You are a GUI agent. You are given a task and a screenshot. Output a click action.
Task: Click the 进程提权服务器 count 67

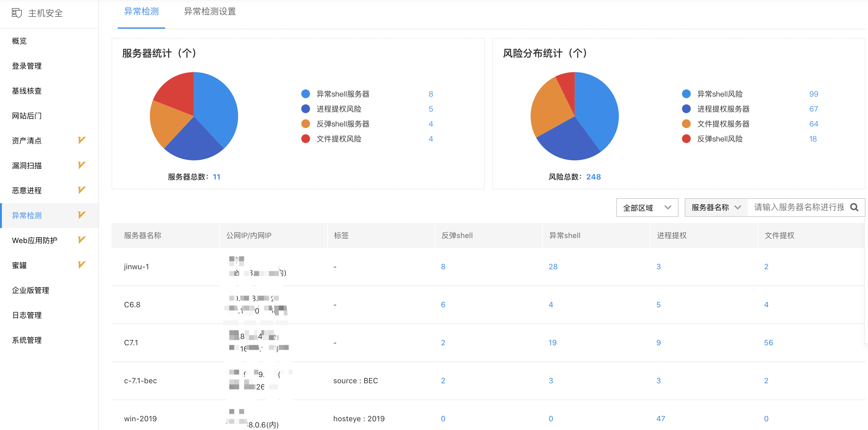(813, 109)
